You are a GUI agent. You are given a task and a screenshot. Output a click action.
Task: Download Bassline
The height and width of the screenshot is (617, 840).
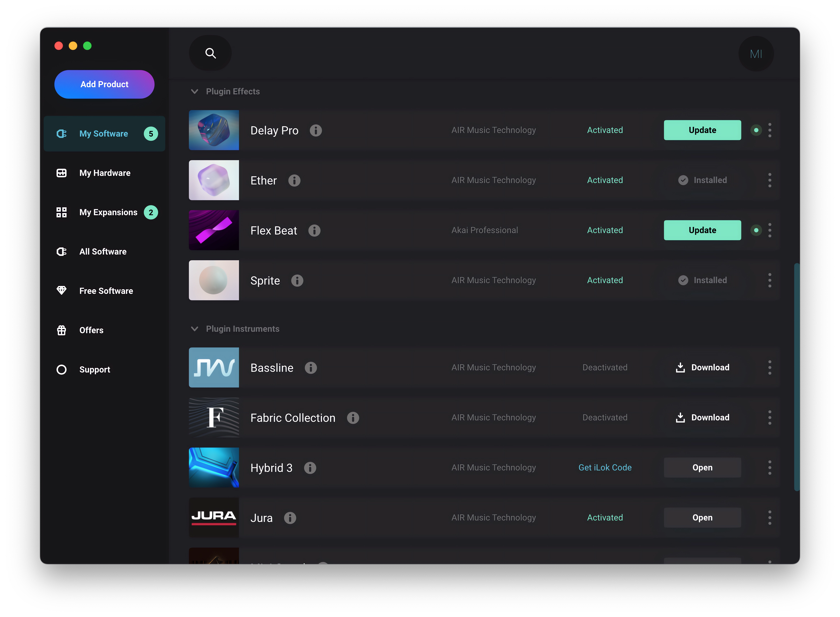(702, 368)
